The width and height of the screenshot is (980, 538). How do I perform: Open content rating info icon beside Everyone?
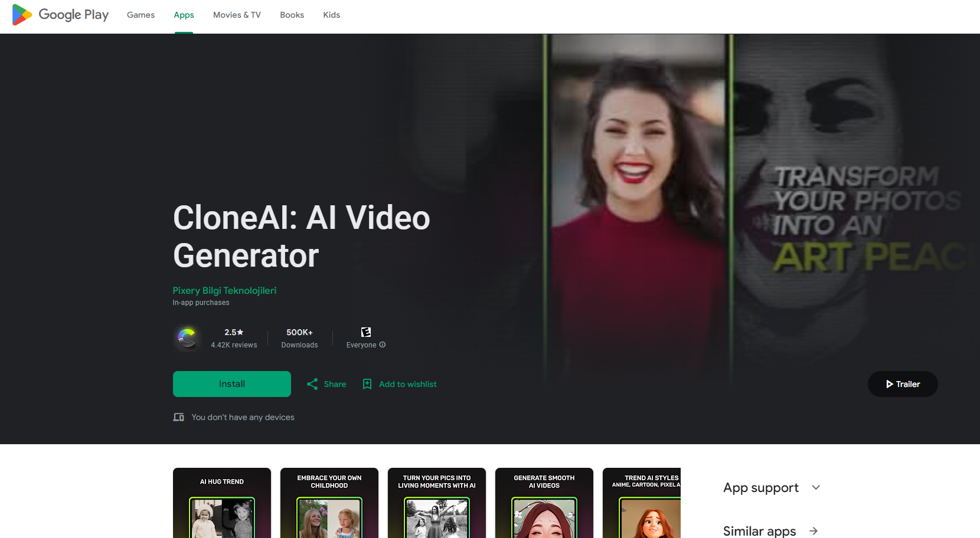[383, 345]
